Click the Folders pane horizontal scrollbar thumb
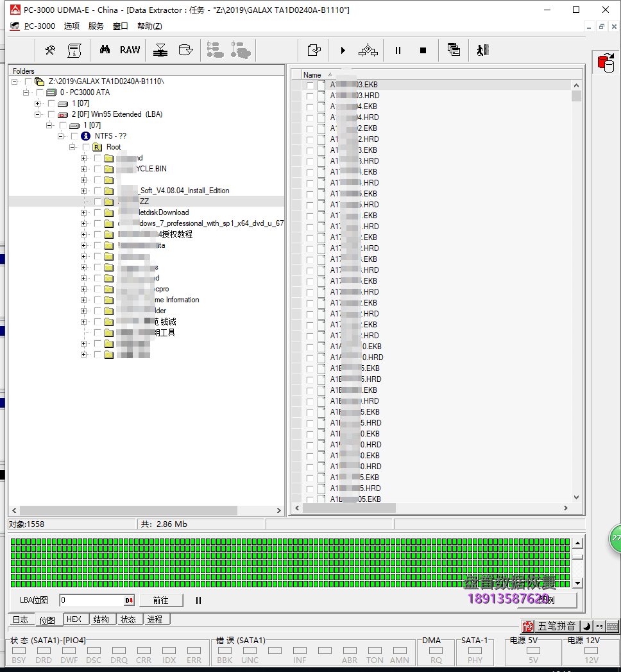The width and height of the screenshot is (621, 672). click(128, 510)
